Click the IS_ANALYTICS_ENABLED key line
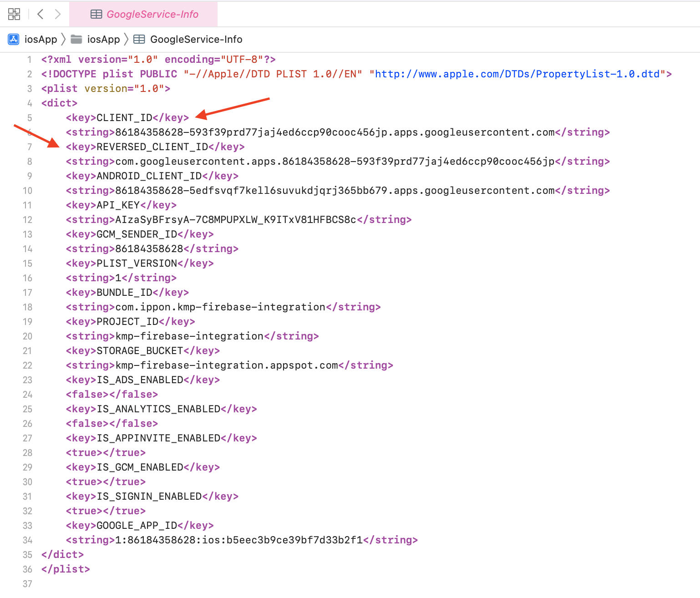 pos(162,409)
